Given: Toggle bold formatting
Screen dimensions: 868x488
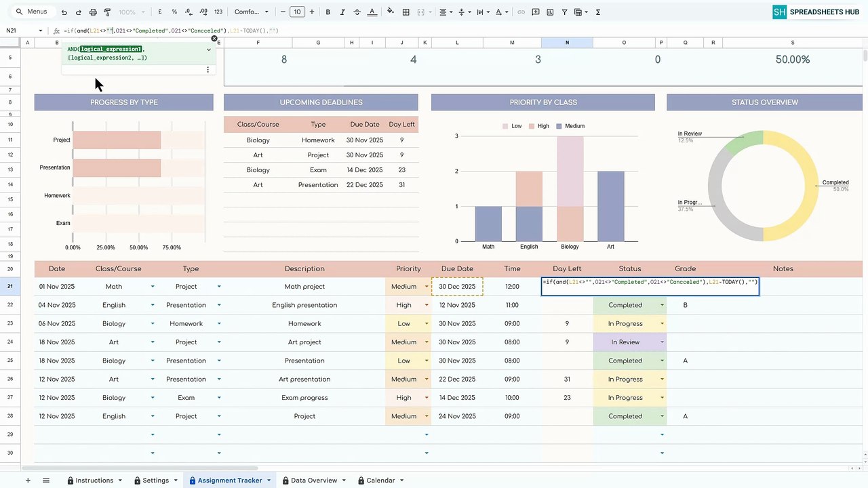Looking at the screenshot, I should coord(328,12).
